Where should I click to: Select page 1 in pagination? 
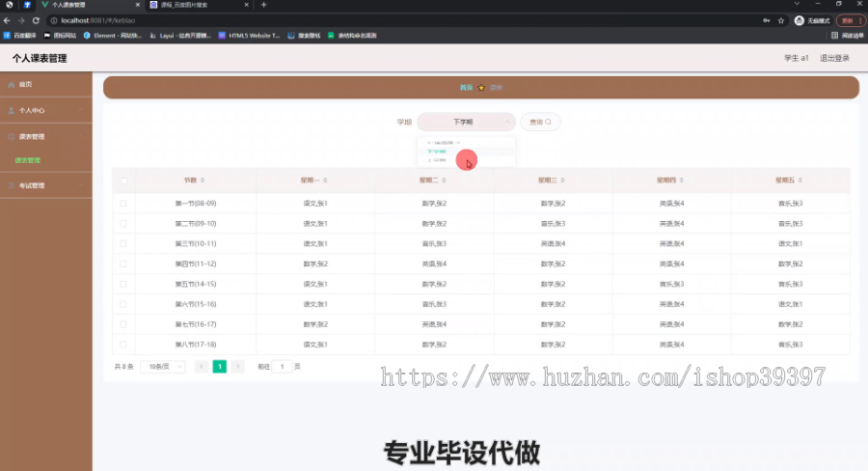tap(220, 366)
